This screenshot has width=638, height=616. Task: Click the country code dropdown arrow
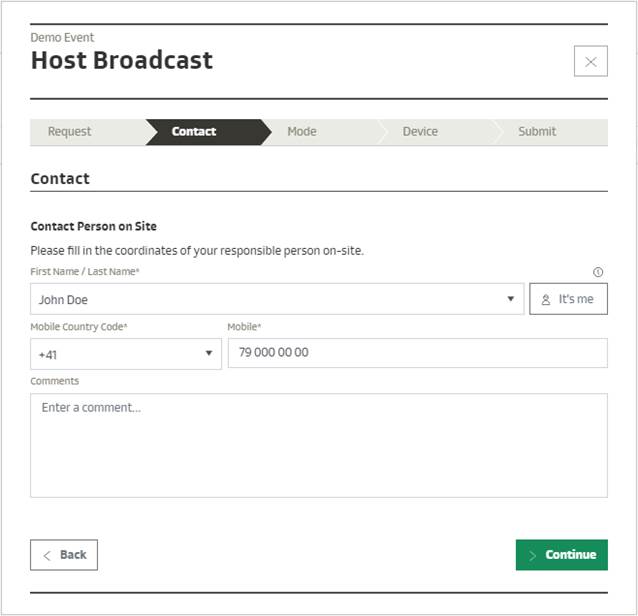[x=209, y=354]
